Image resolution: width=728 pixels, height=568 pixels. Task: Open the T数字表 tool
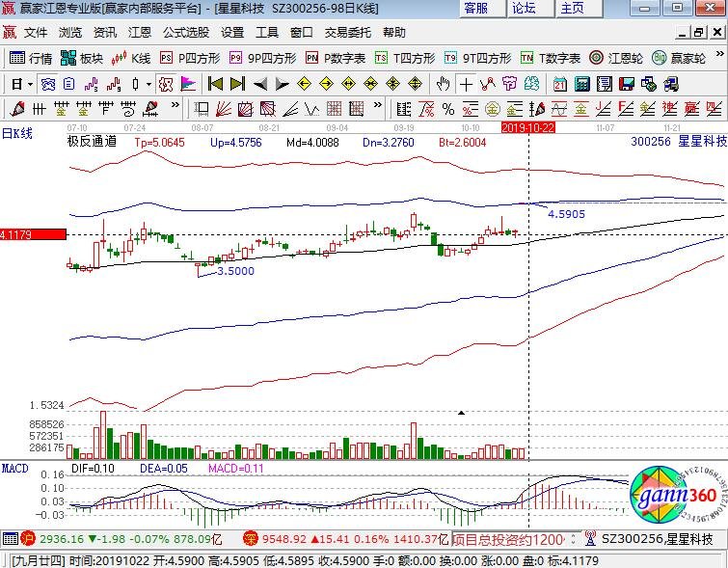click(x=551, y=58)
